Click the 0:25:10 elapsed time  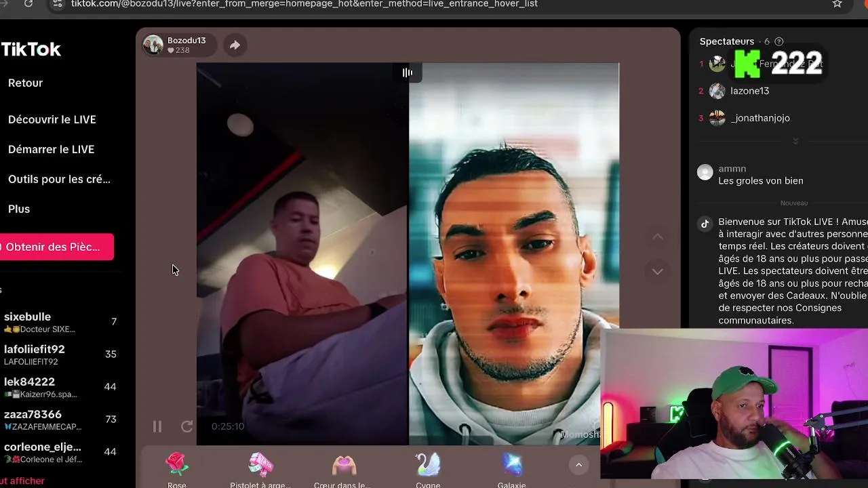tap(228, 426)
